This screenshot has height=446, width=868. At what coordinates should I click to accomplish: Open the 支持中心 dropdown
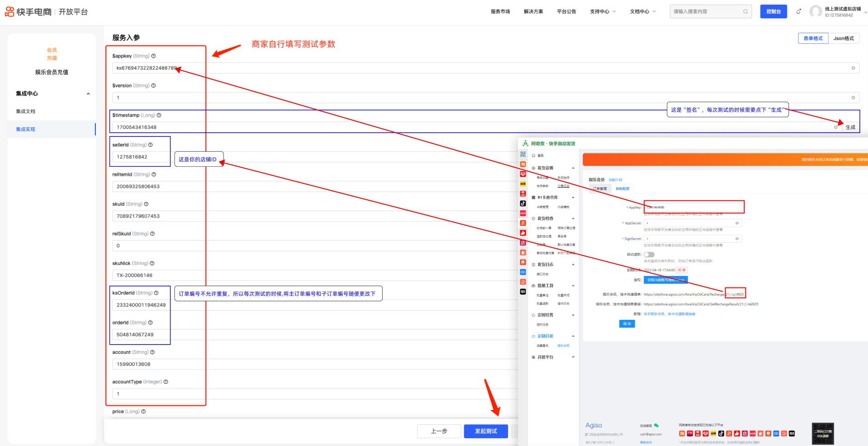tap(603, 12)
